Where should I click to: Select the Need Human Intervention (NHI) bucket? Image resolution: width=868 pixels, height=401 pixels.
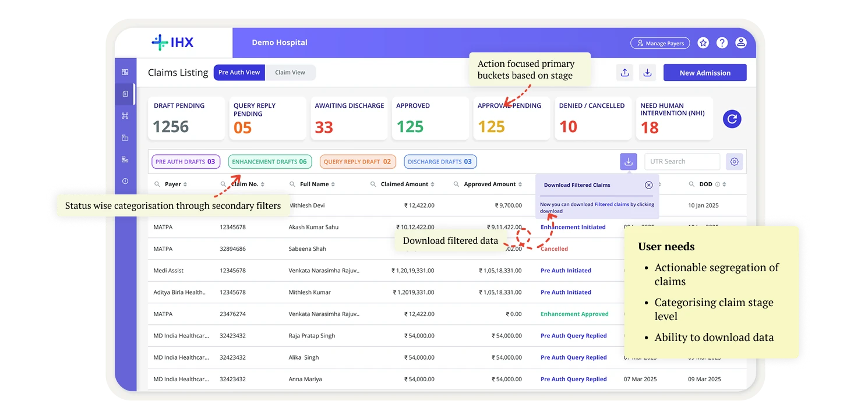point(675,119)
